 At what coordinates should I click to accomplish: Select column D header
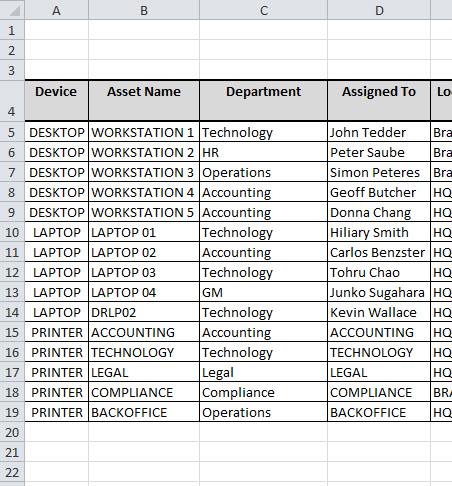(x=379, y=10)
